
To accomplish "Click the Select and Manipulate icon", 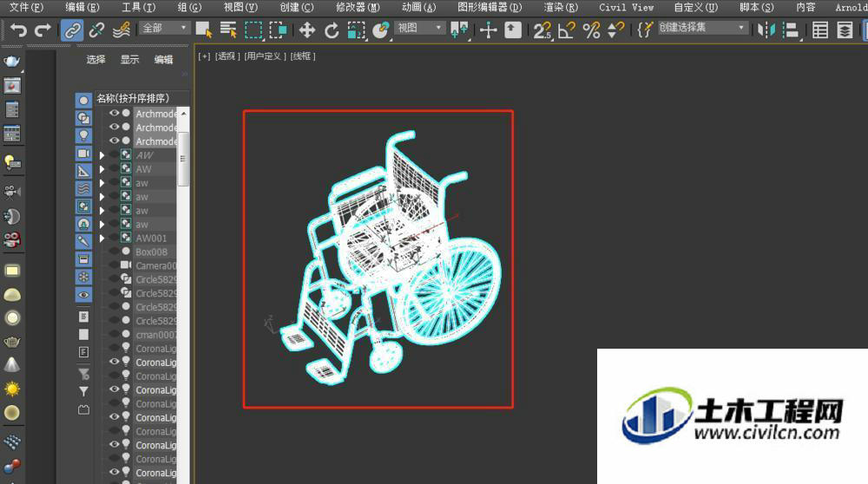I will (488, 29).
